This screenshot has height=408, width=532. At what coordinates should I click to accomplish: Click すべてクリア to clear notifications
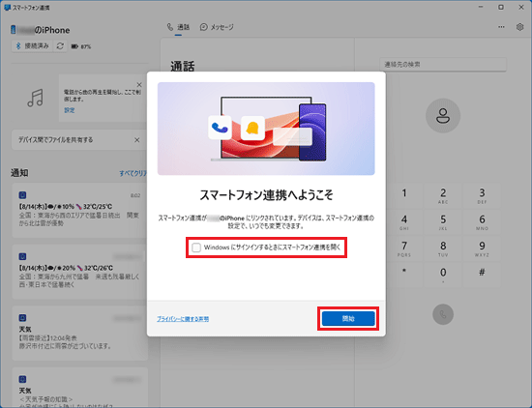(133, 173)
